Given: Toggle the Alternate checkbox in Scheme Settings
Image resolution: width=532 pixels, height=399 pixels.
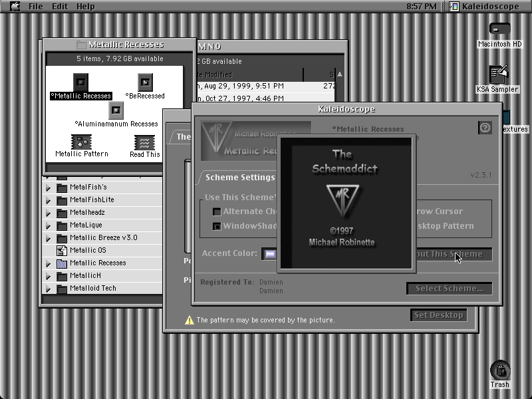Looking at the screenshot, I should click(217, 211).
